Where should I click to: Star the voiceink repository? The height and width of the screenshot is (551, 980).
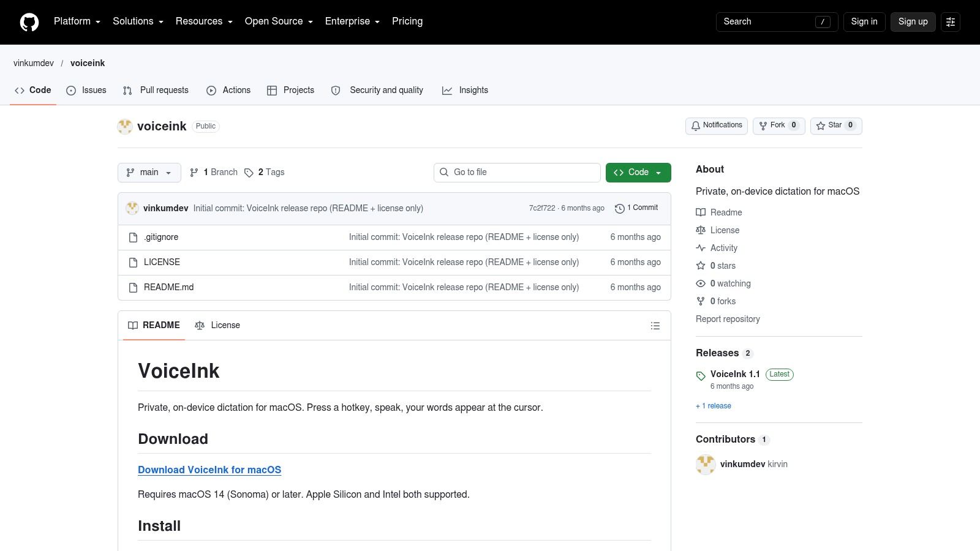[x=836, y=126]
